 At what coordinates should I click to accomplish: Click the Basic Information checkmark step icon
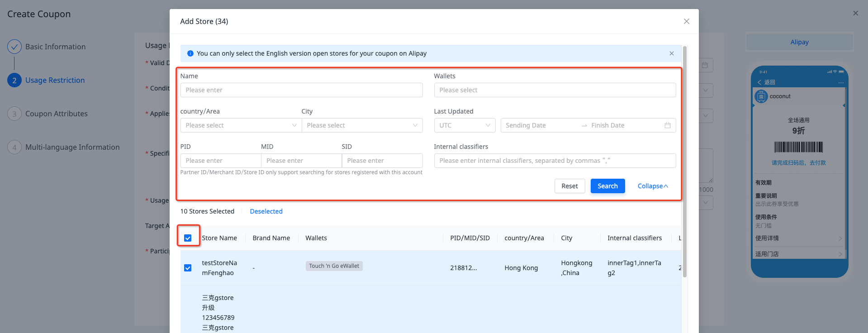[14, 47]
